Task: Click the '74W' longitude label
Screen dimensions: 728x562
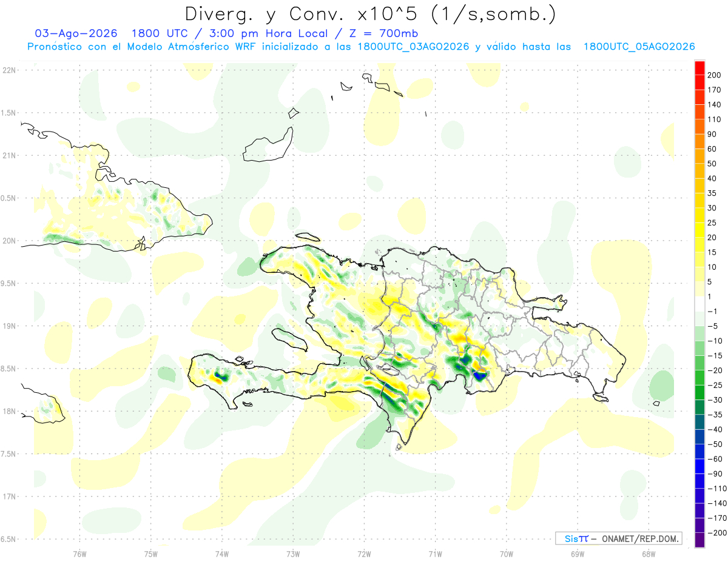Action: click(x=222, y=554)
